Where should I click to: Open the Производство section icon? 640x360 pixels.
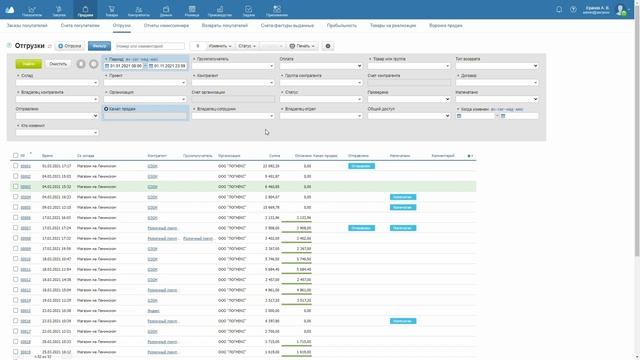pos(220,10)
